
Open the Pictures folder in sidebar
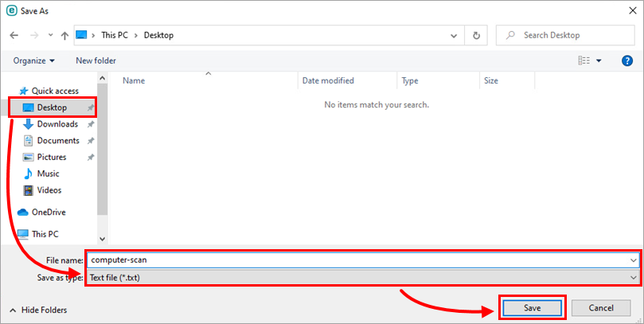pyautogui.click(x=52, y=158)
